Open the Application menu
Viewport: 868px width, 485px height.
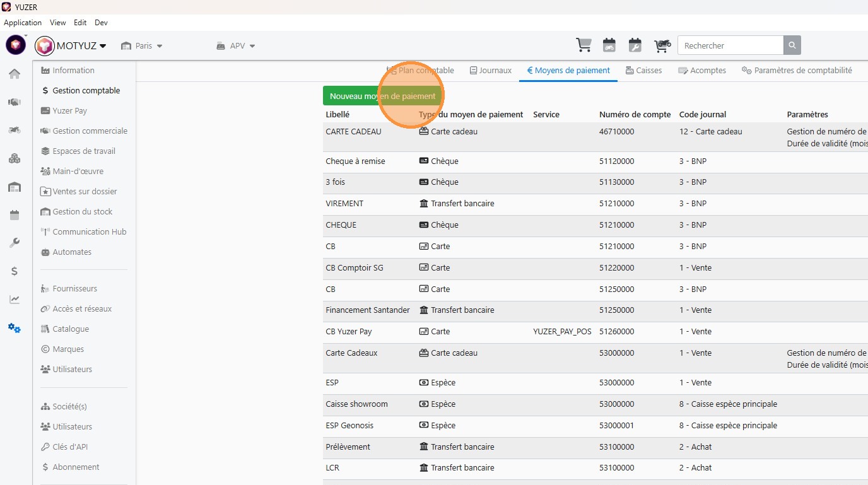pos(23,23)
